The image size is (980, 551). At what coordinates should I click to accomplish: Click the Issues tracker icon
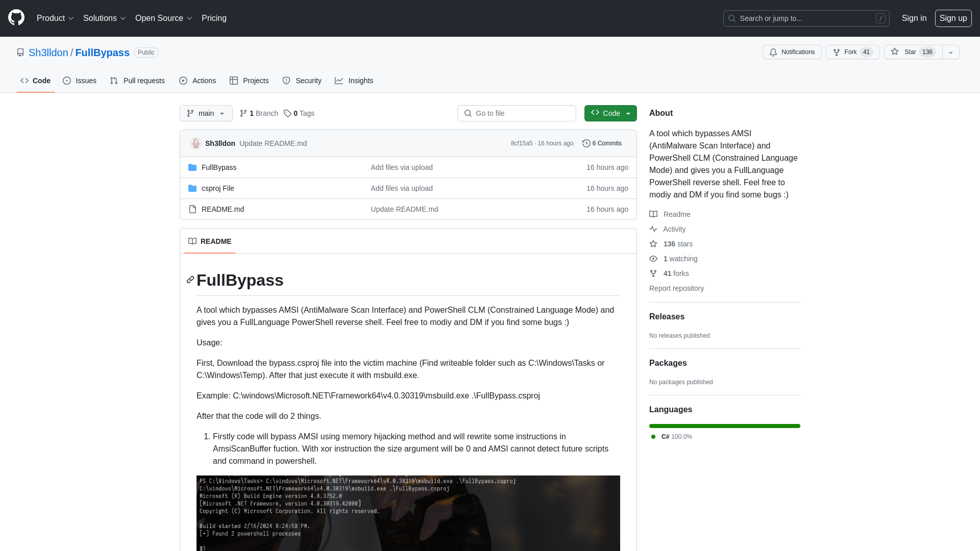[67, 81]
